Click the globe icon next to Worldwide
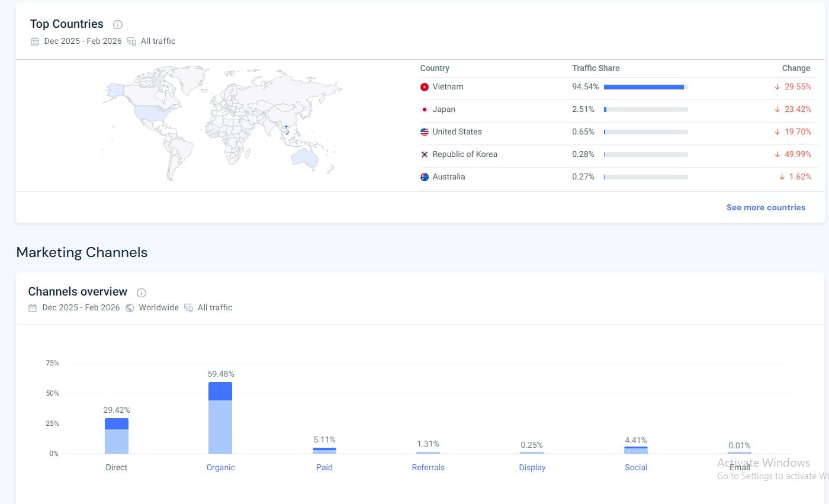This screenshot has width=829, height=504. [x=130, y=308]
